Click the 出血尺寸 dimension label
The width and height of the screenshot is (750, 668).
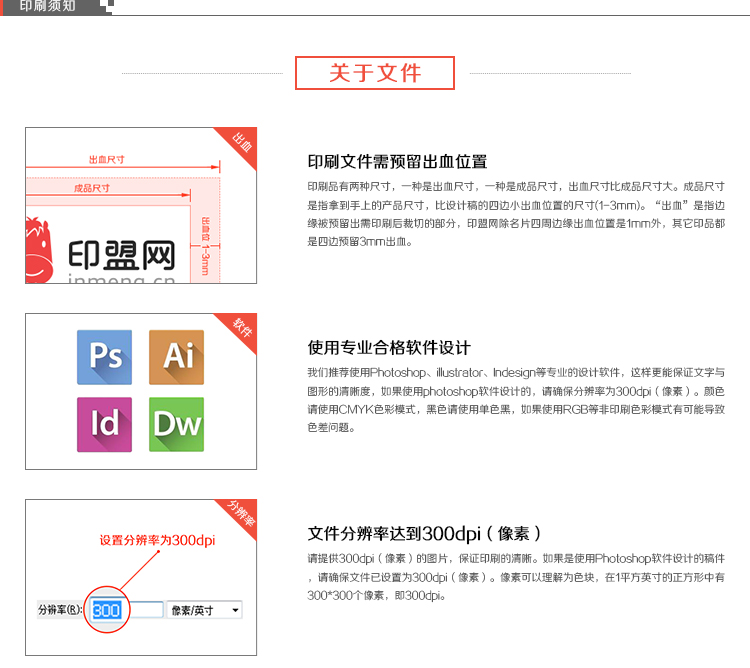tap(107, 160)
